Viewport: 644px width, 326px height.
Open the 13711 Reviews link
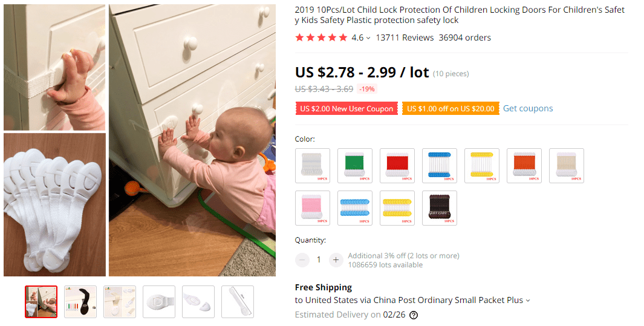point(405,37)
